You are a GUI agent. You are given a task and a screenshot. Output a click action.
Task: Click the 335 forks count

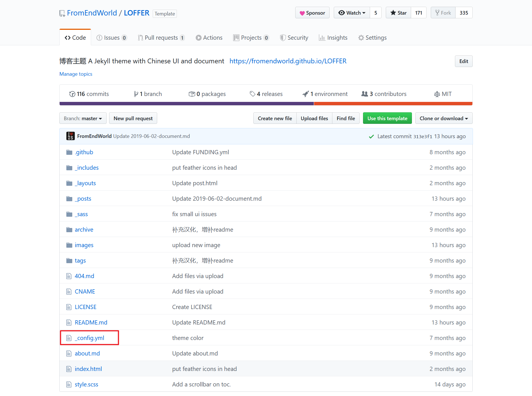464,13
